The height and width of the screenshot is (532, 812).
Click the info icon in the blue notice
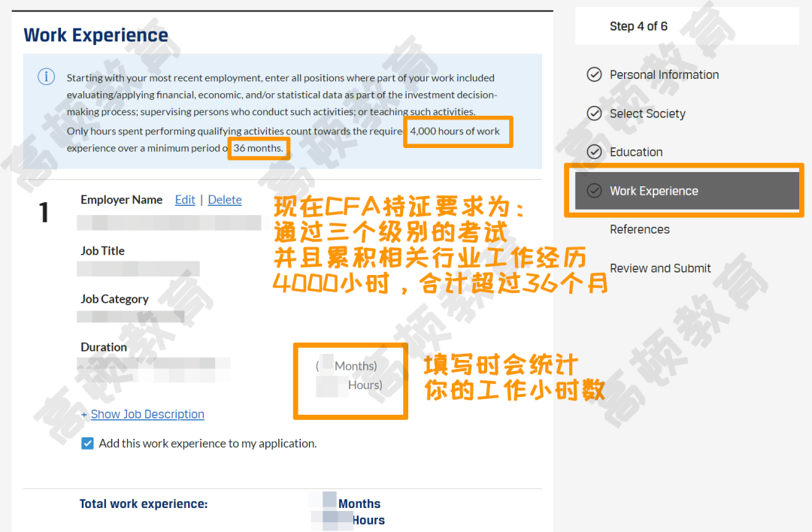pyautogui.click(x=46, y=77)
